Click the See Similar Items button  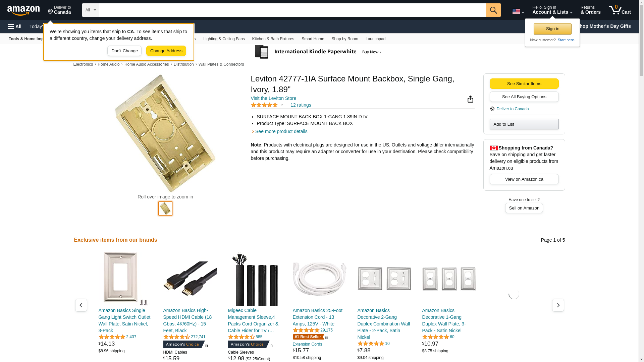(524, 84)
